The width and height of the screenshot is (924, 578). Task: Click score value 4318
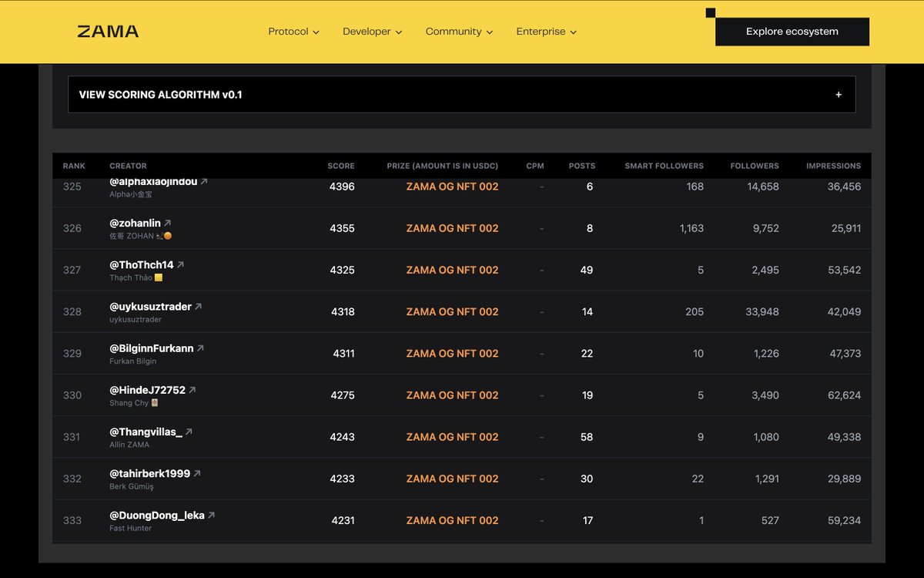pos(343,311)
